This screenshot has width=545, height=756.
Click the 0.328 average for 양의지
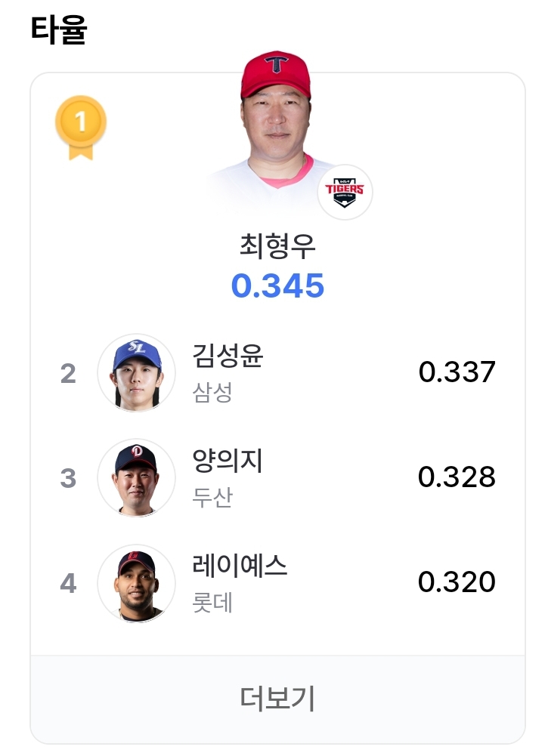457,477
